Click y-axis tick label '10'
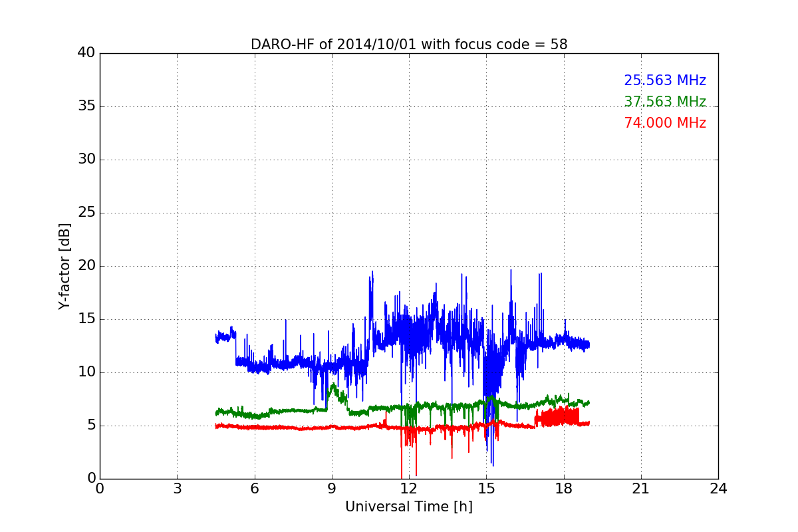The height and width of the screenshot is (532, 798). pyautogui.click(x=86, y=372)
